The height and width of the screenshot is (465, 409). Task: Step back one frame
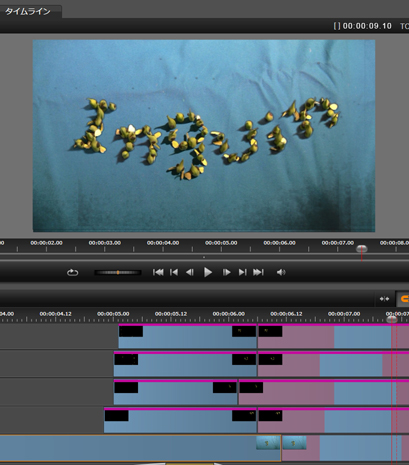[x=190, y=273]
